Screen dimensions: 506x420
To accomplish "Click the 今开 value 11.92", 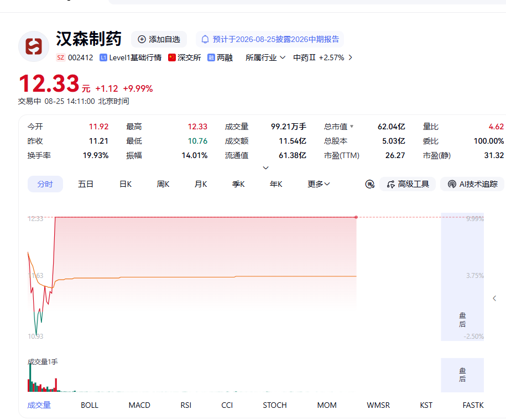I will 99,127.
